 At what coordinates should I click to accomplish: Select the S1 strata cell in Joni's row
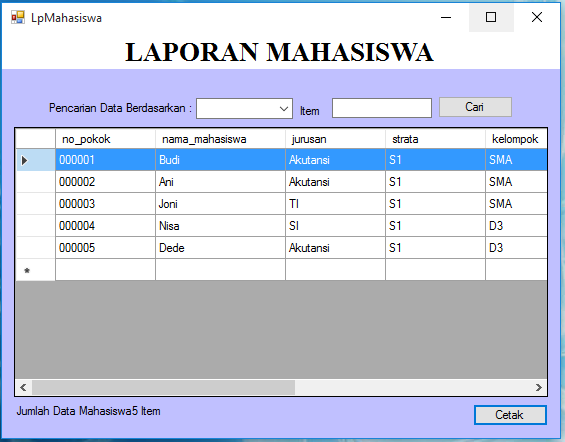click(x=435, y=204)
